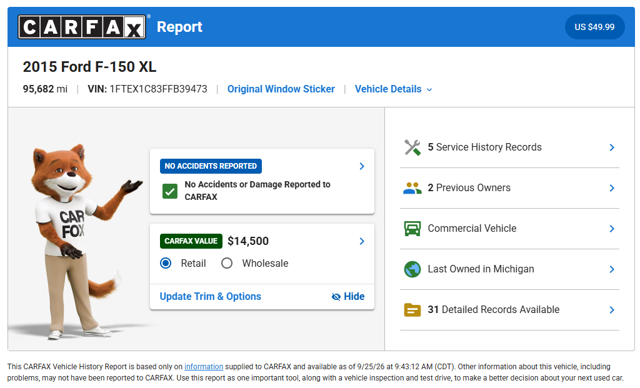640x388 pixels.
Task: Click the CARFAX logo
Action: point(82,27)
